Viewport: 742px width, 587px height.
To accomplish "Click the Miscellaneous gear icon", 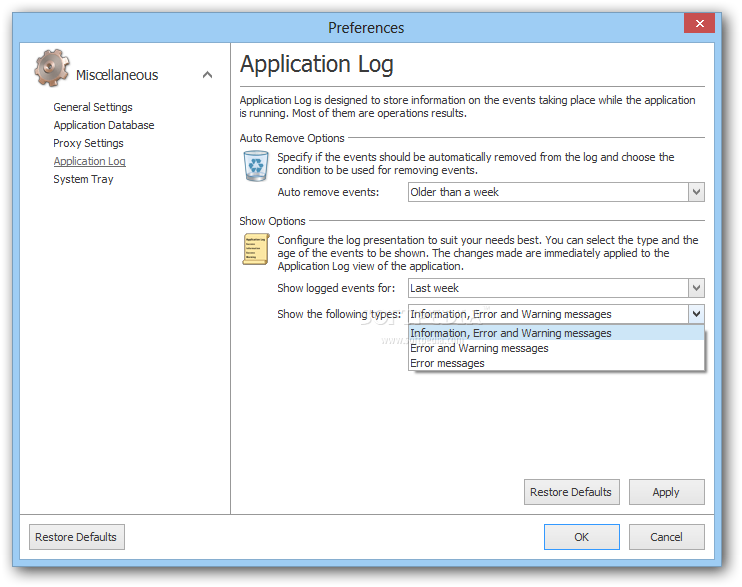I will 52,68.
